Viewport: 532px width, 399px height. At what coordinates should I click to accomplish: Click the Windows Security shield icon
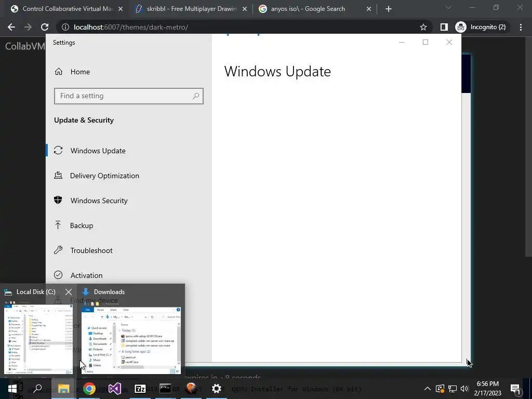point(58,200)
